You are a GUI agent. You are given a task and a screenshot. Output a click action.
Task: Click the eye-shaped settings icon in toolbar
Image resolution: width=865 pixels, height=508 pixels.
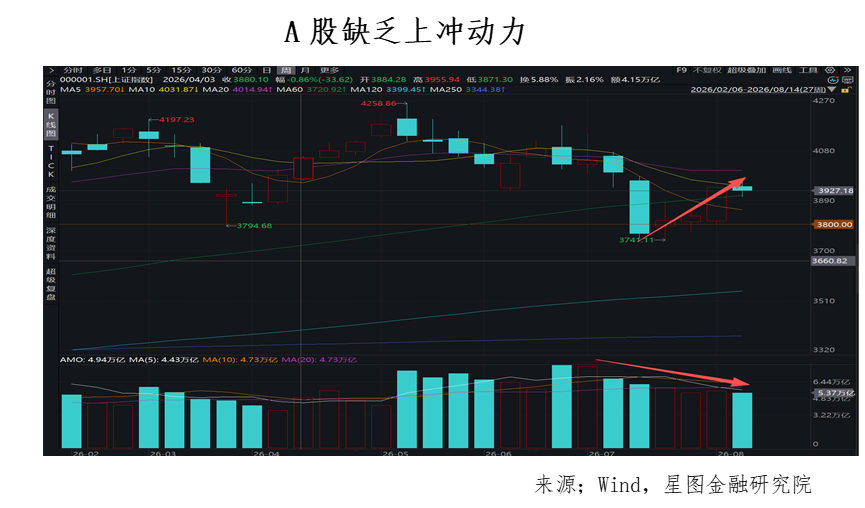pos(830,71)
